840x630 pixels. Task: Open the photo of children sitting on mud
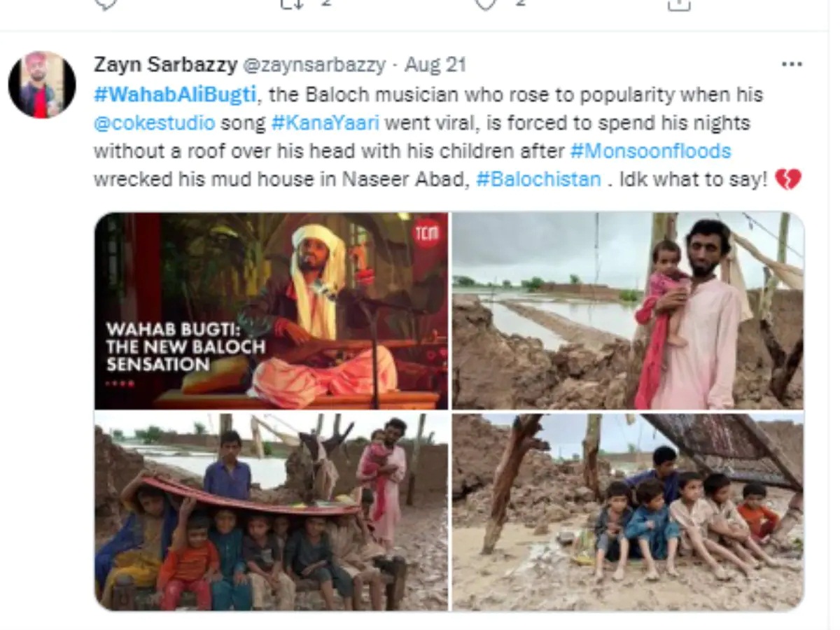click(627, 511)
